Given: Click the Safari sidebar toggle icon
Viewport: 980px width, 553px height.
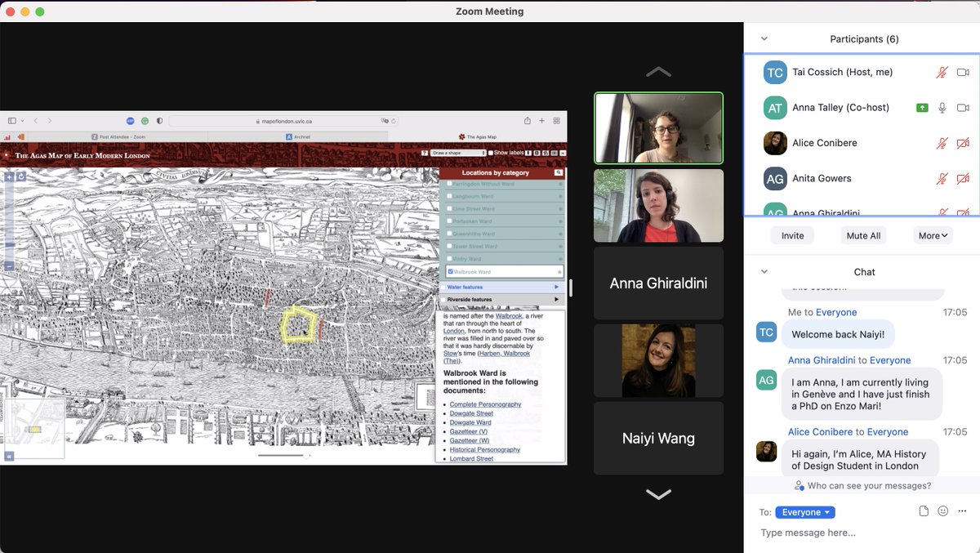Looking at the screenshot, I should coord(12,121).
